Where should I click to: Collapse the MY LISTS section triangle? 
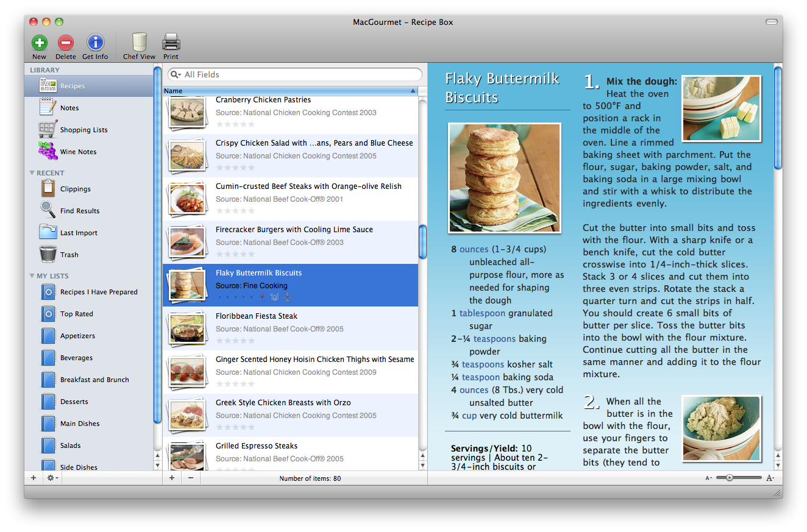(x=32, y=276)
